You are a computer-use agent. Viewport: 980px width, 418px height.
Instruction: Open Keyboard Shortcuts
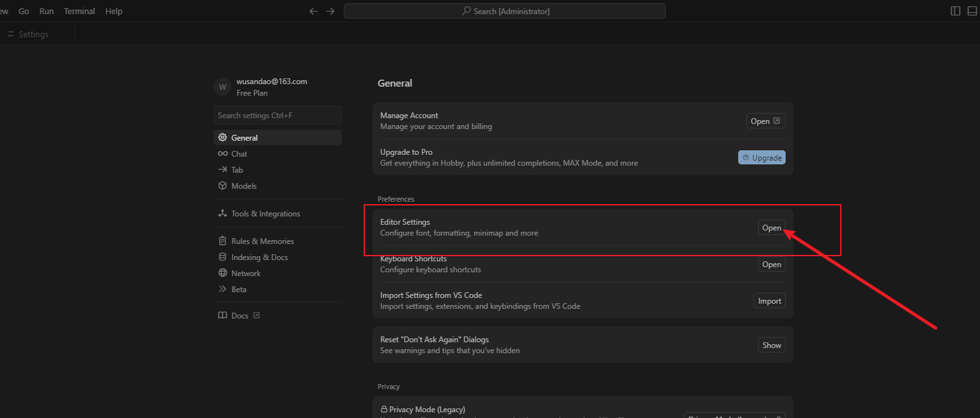[772, 265]
